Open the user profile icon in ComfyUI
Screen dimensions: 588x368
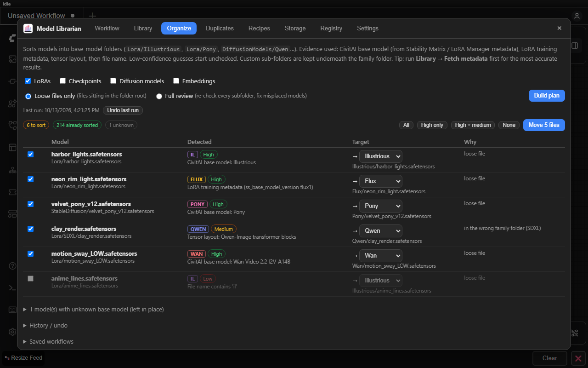pos(577,16)
